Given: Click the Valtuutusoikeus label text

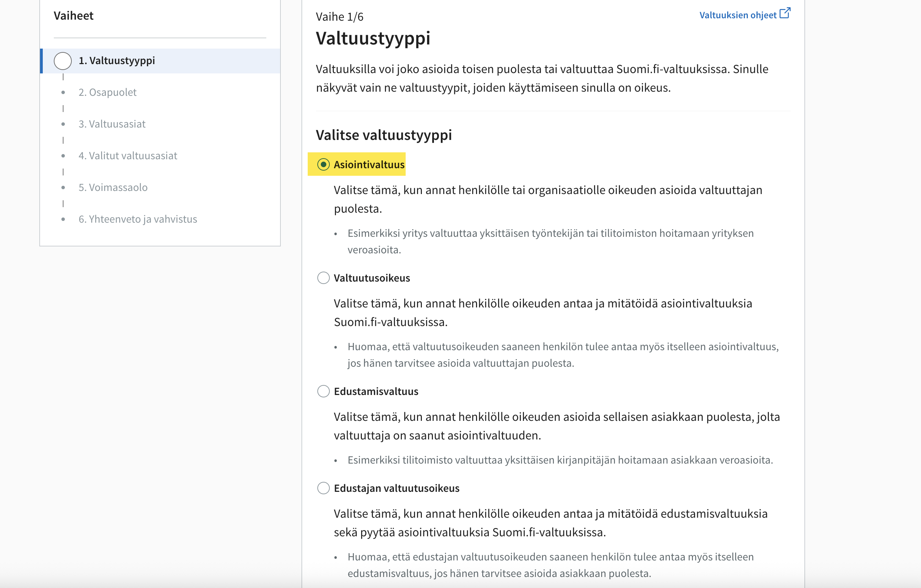Looking at the screenshot, I should [372, 278].
